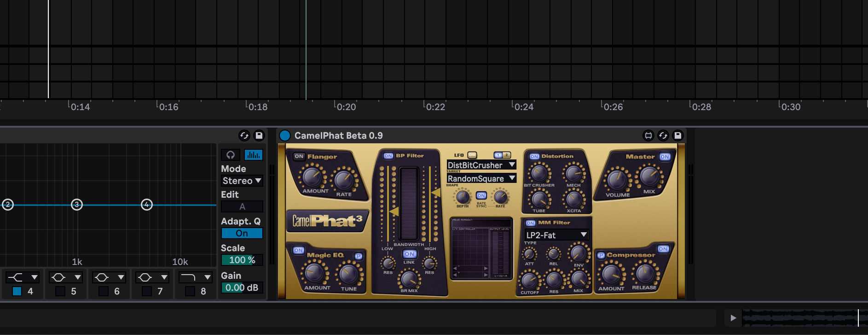Click the EQ device hot-swap icon
The image size is (868, 335).
click(244, 135)
